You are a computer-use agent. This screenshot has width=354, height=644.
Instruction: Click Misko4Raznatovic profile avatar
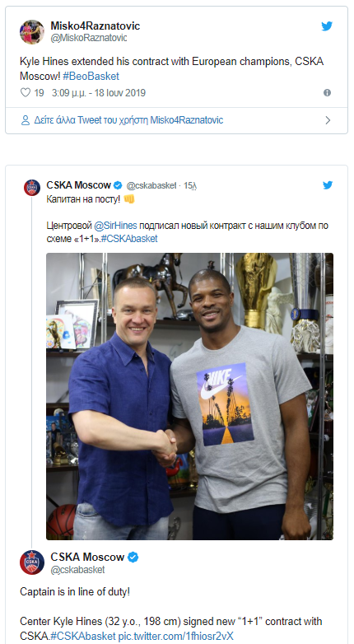pos(31,31)
